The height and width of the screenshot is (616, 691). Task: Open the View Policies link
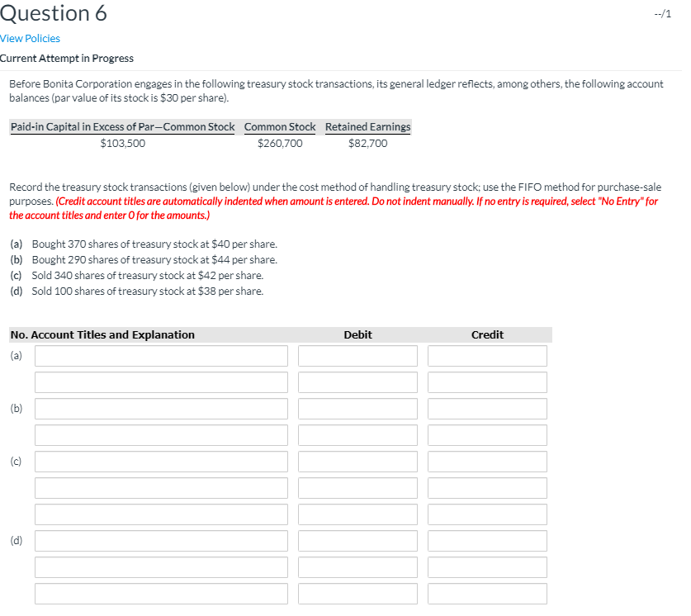tap(30, 38)
